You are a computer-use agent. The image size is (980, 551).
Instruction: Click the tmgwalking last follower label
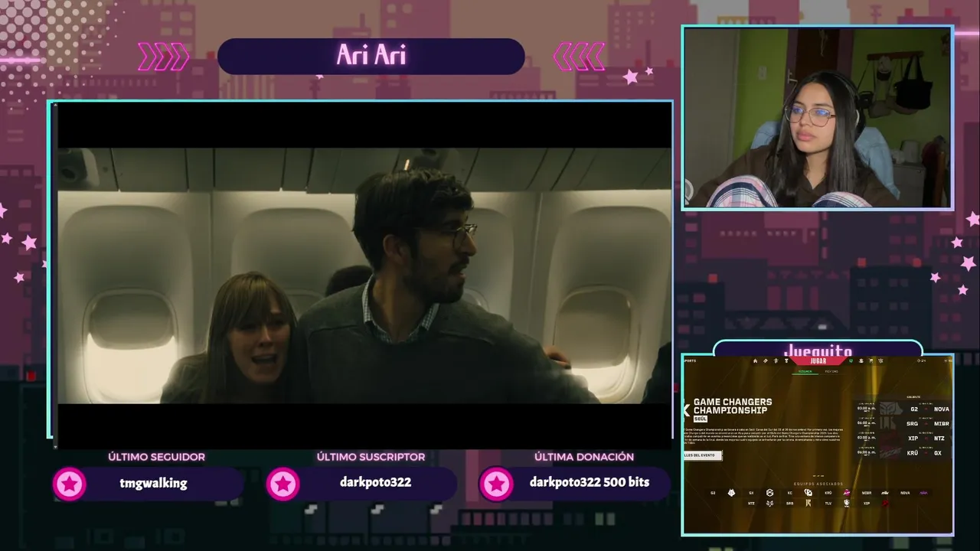pyautogui.click(x=154, y=483)
